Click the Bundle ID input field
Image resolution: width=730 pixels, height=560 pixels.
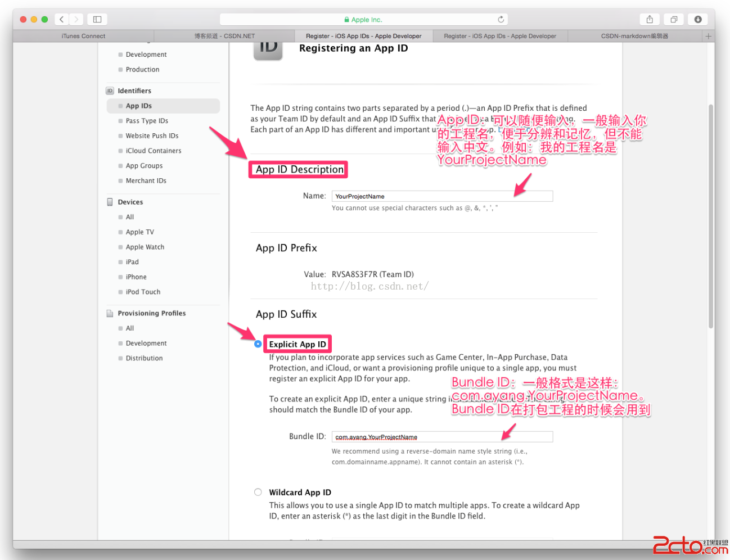coord(442,437)
